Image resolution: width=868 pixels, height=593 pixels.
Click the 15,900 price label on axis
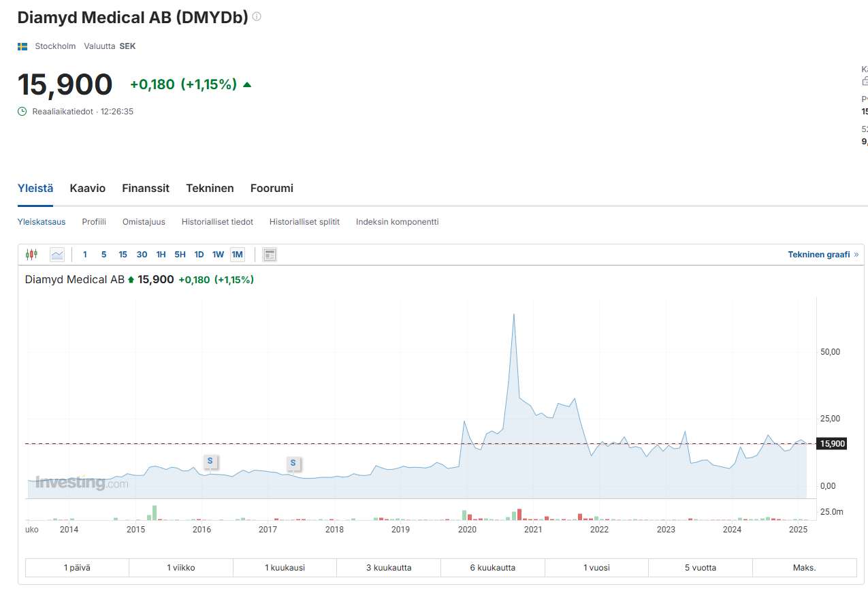(x=832, y=444)
